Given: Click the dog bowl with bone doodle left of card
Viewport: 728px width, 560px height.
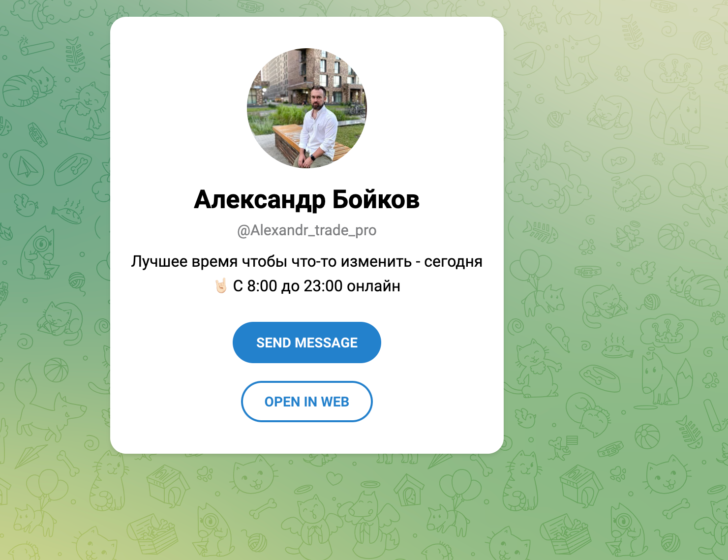Looking at the screenshot, I should (x=73, y=169).
